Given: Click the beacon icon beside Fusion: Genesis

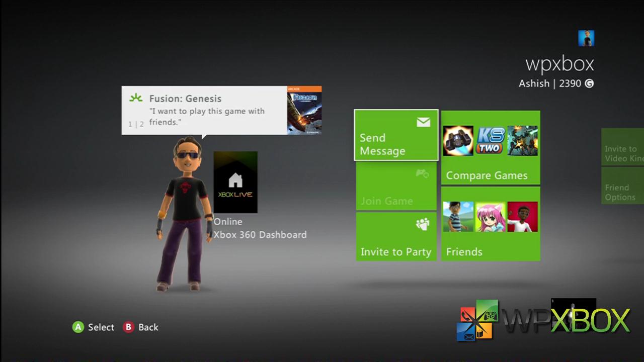Looking at the screenshot, I should [136, 98].
